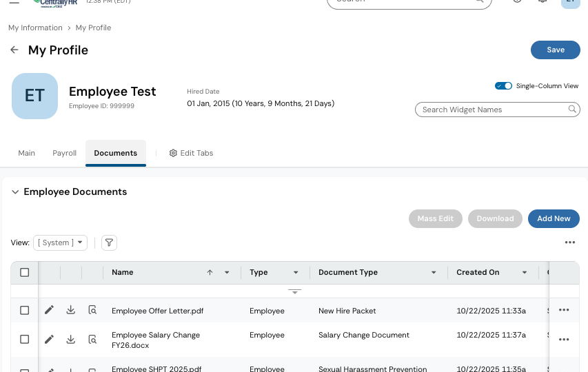Open Employee Documents widget options ellipsis
This screenshot has width=588, height=372.
569,242
